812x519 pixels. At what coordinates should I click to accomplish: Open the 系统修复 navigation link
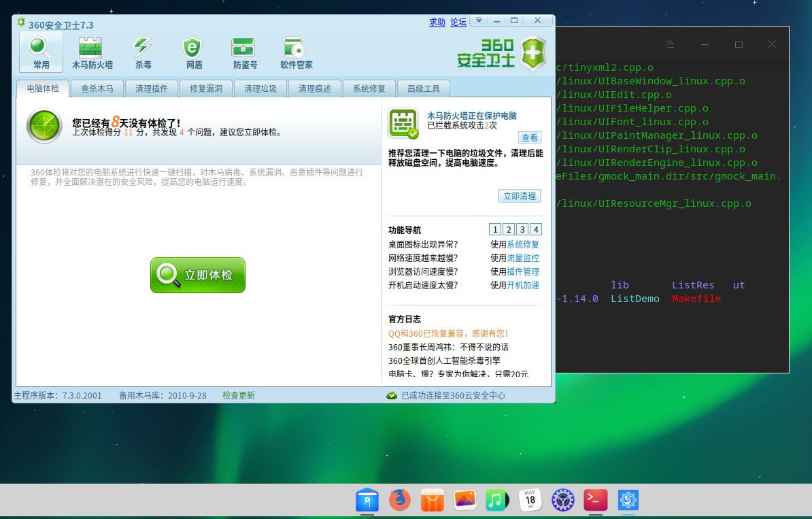tap(523, 244)
